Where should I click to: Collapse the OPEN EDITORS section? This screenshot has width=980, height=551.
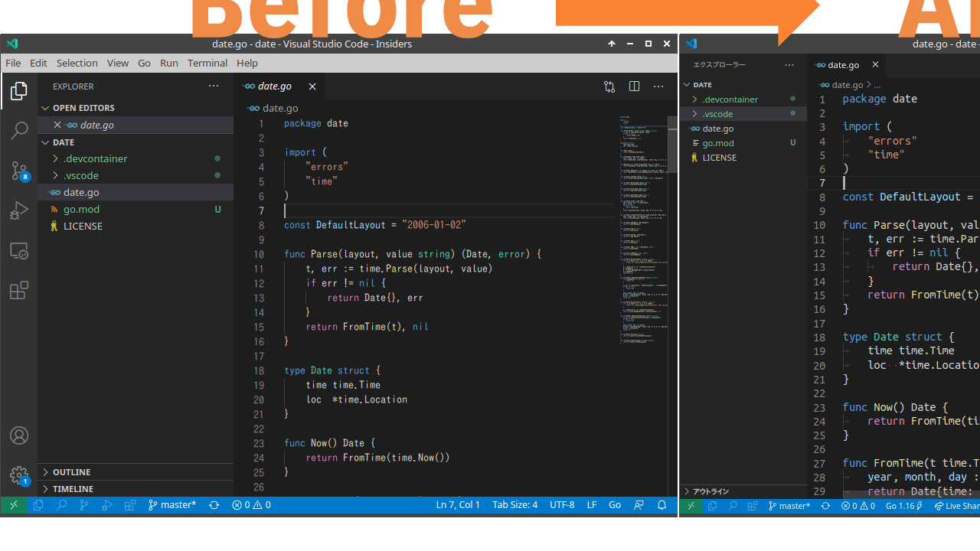[136, 108]
